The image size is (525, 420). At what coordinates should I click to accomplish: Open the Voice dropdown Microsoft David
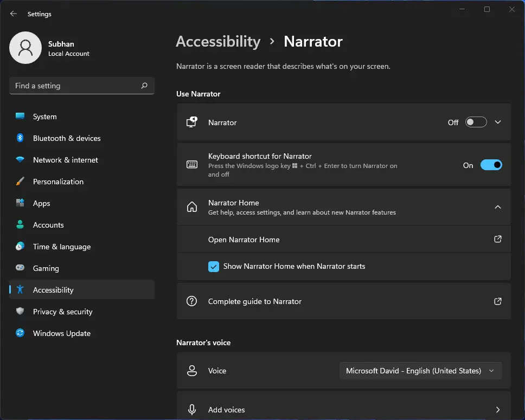(x=420, y=371)
